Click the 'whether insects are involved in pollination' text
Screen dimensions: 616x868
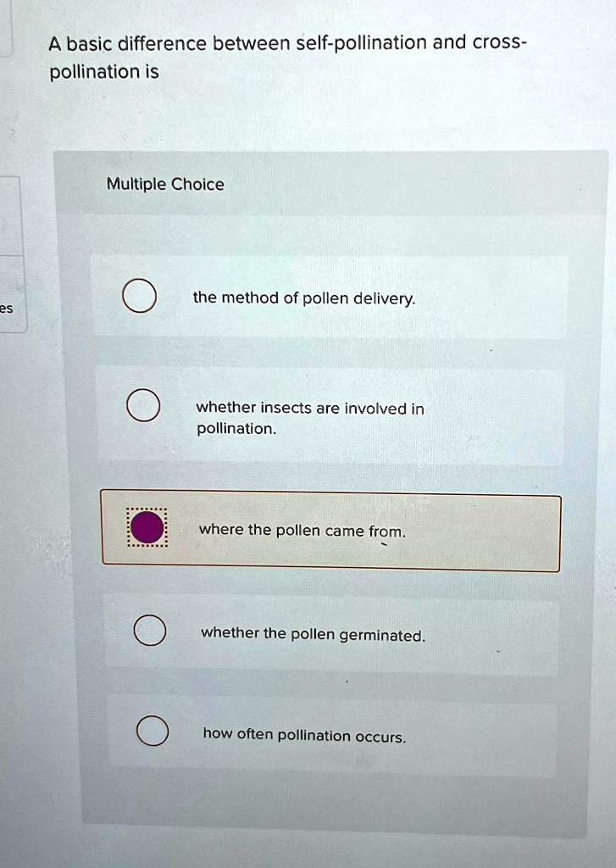pyautogui.click(x=309, y=418)
